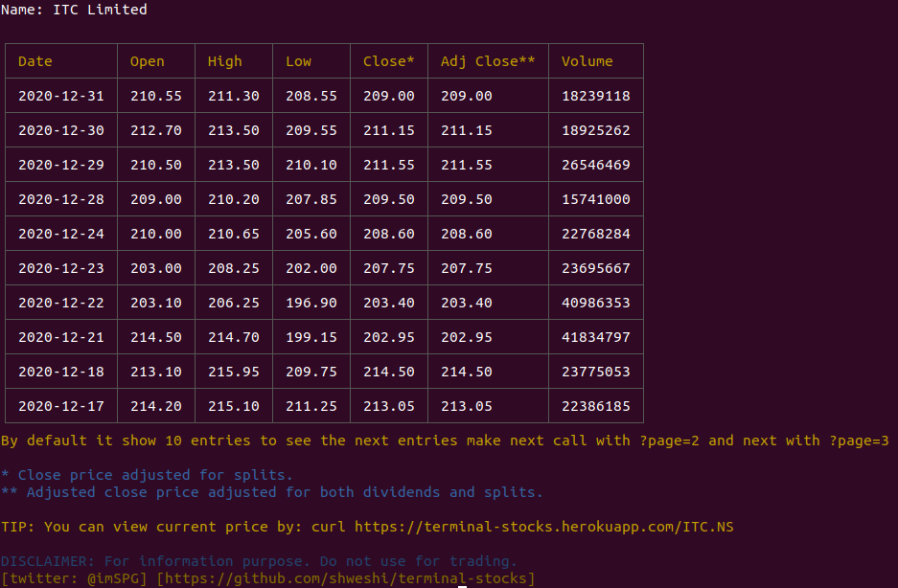898x588 pixels.
Task: Click Adj Close value 211.55
Action: tap(466, 165)
